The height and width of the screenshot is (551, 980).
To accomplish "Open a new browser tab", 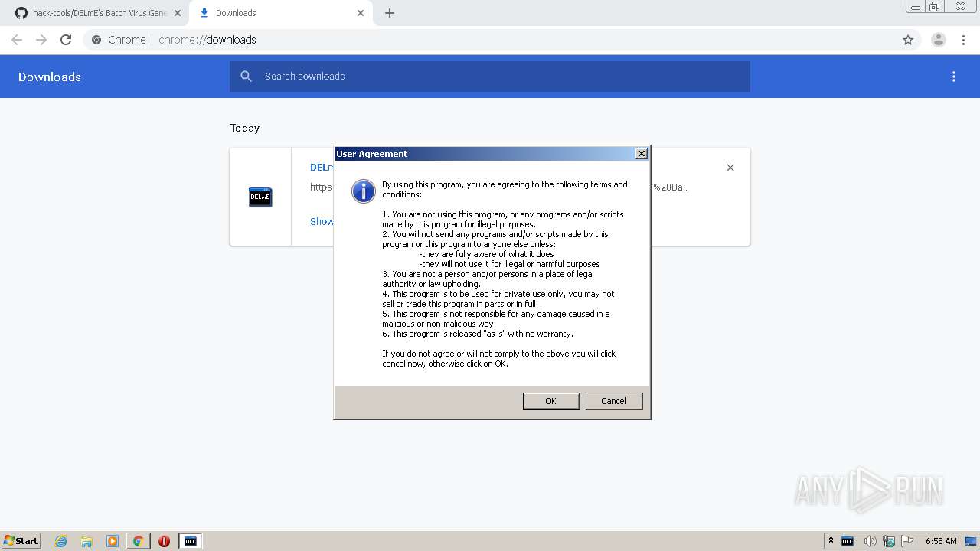I will (390, 13).
